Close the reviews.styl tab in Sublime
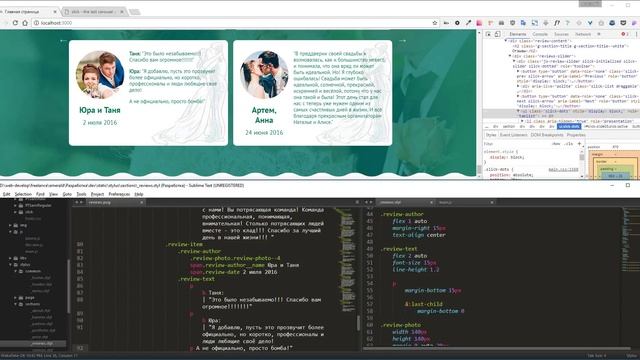 (x=431, y=202)
